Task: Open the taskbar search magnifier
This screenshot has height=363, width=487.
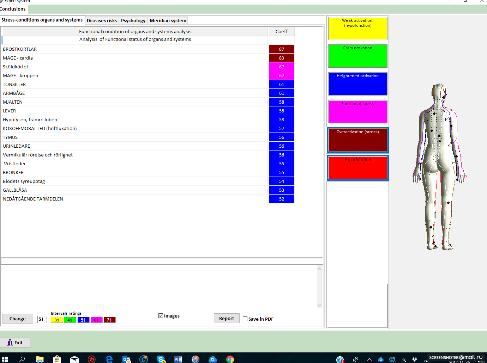Action: click(22, 359)
